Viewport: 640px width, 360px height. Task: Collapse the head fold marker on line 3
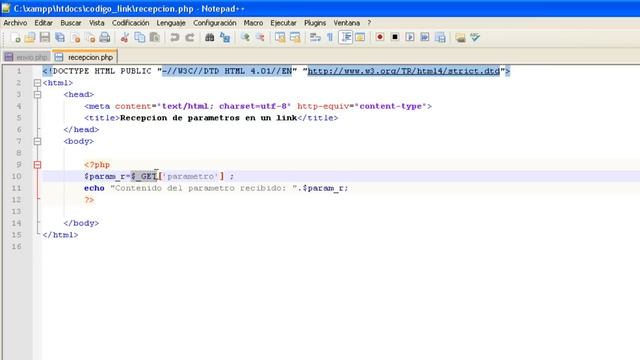(x=37, y=95)
